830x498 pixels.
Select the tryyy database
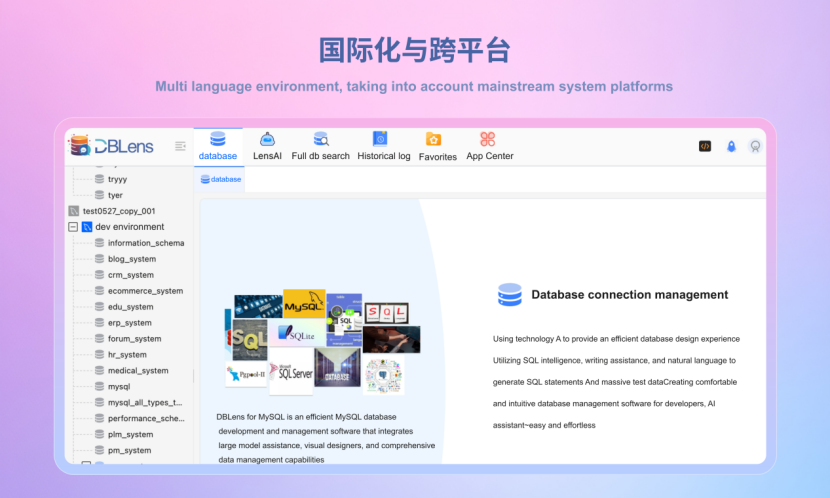point(118,179)
